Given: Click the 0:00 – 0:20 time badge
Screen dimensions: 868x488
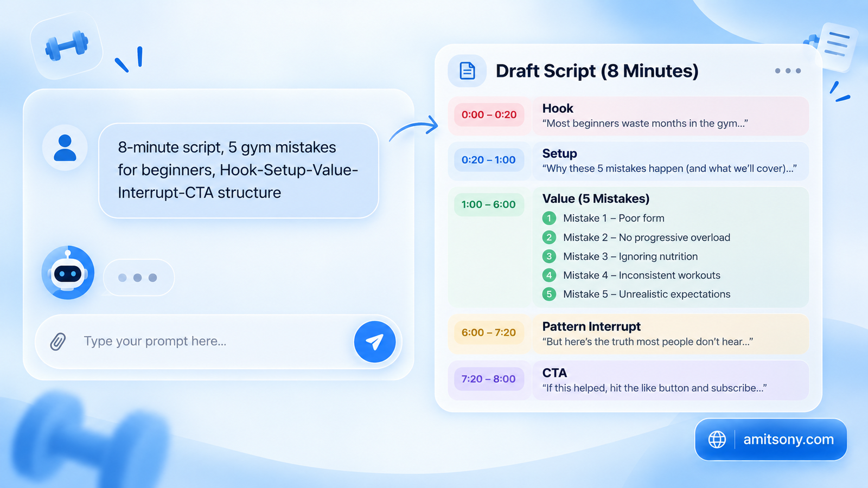Looking at the screenshot, I should 489,115.
